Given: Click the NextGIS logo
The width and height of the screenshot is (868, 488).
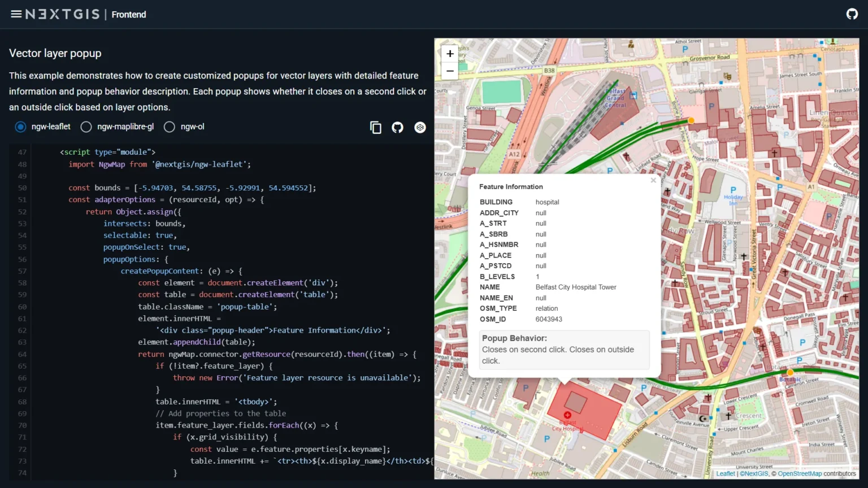Looking at the screenshot, I should pyautogui.click(x=62, y=14).
